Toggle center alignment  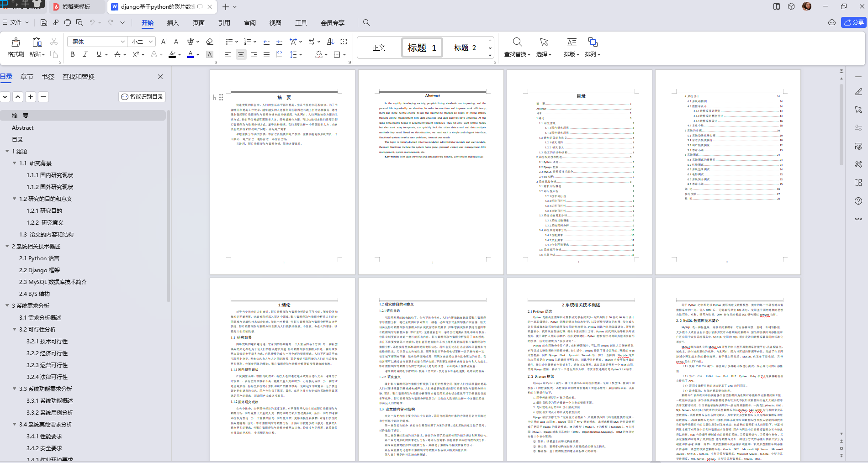coord(241,54)
